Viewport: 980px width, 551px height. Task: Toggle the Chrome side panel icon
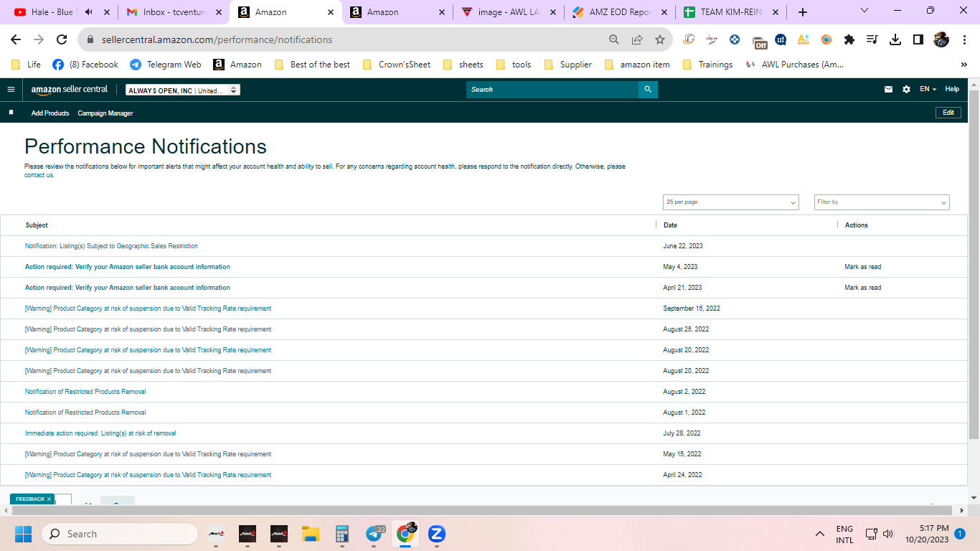click(918, 40)
